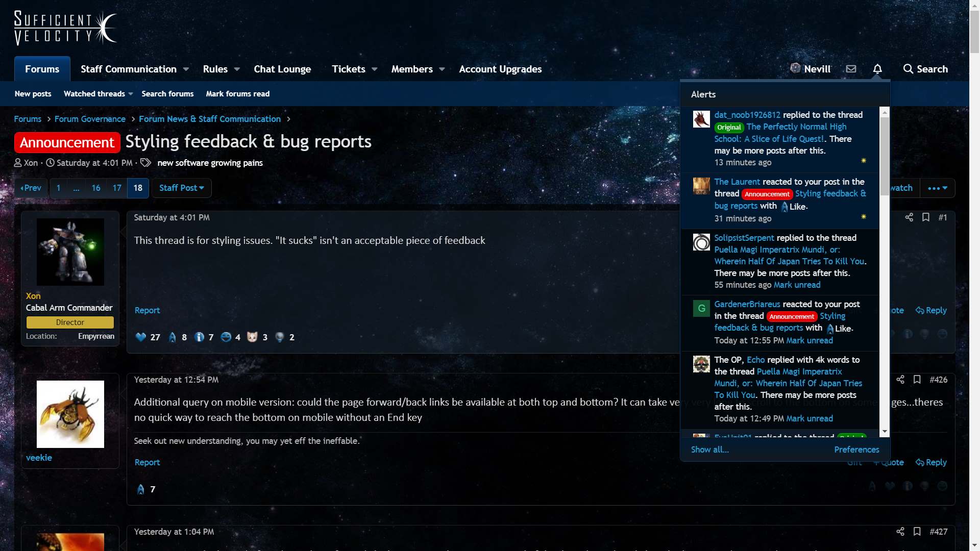Open the inbox envelope icon

851,68
